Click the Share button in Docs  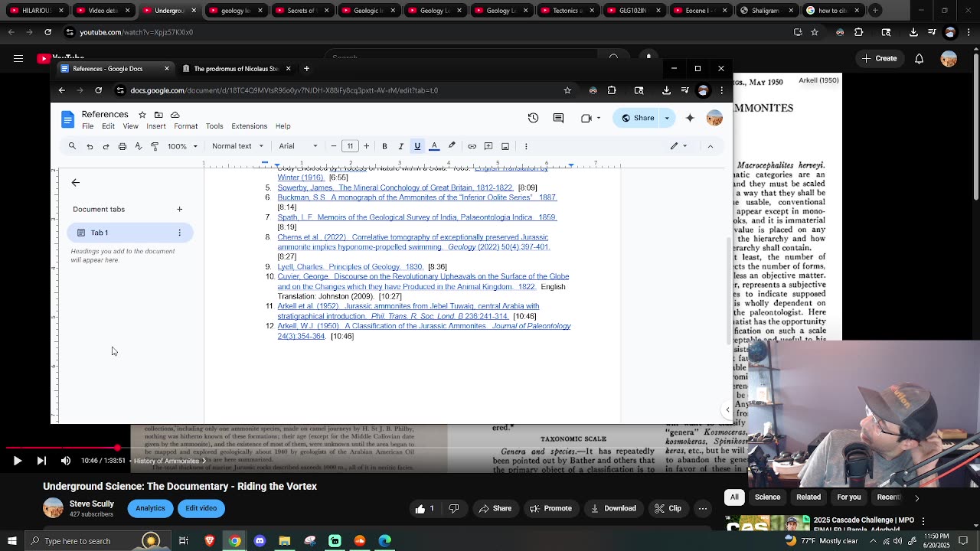637,118
